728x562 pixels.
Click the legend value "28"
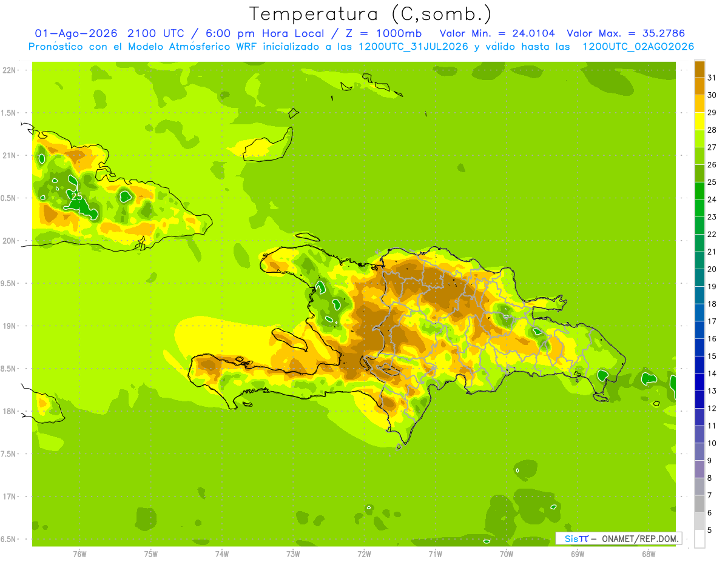point(712,130)
